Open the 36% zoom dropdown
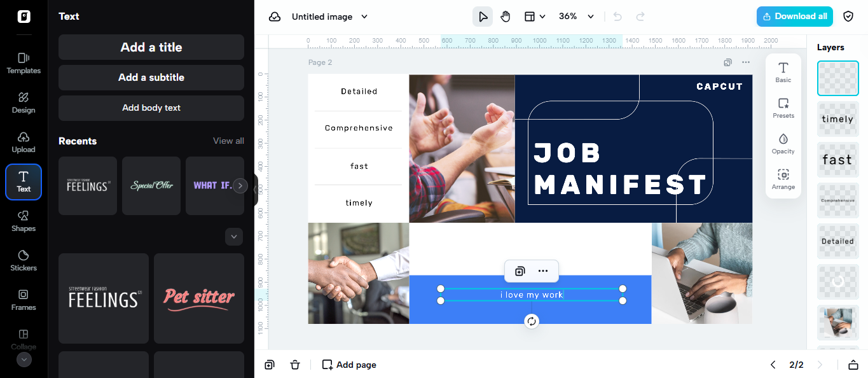The height and width of the screenshot is (378, 868). 576,17
